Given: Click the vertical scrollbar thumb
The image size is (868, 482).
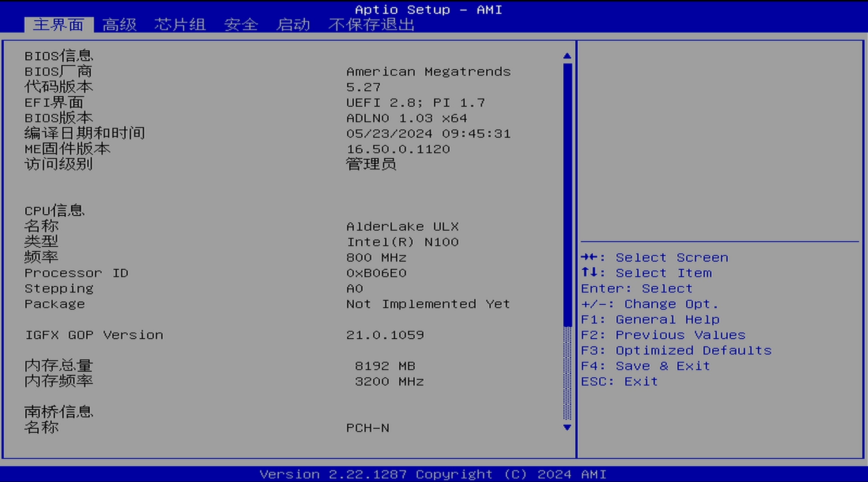Looking at the screenshot, I should [567, 195].
